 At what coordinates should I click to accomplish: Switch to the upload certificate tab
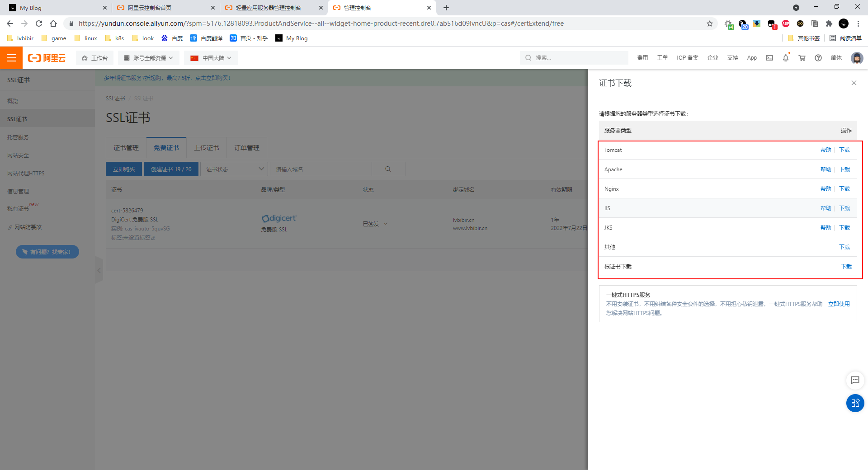tap(207, 148)
